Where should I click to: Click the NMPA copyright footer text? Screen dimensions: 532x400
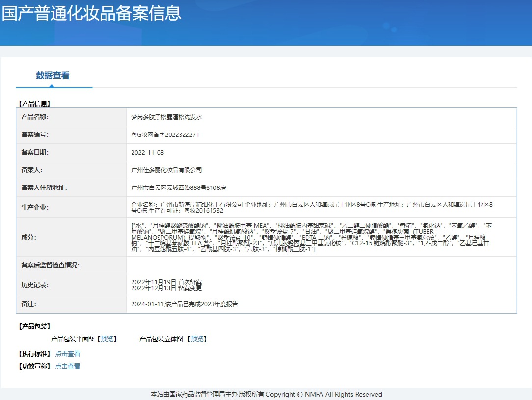266,394
